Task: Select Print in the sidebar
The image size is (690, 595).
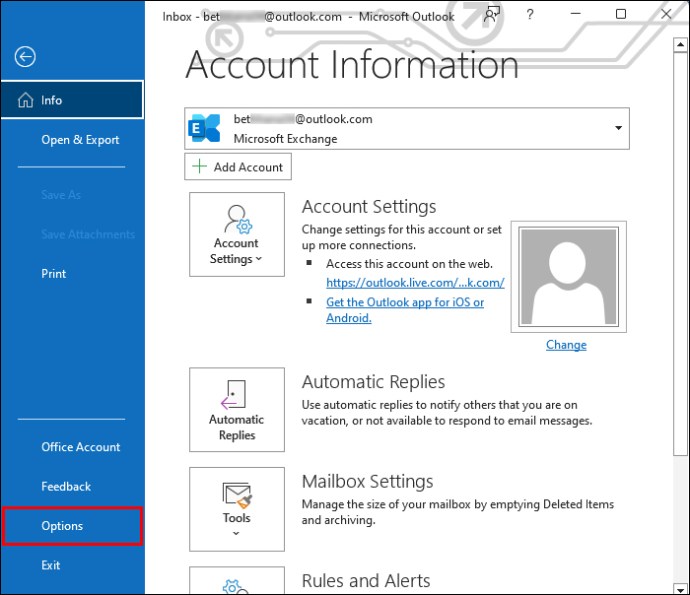Action: point(54,274)
